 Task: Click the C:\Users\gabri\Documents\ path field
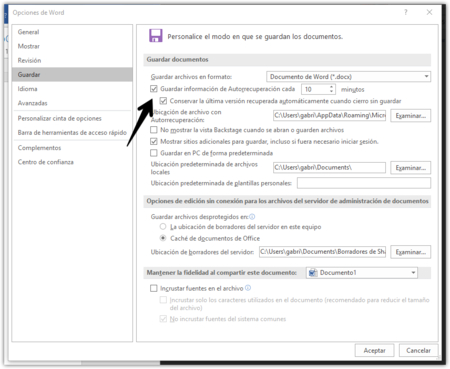[x=329, y=167]
